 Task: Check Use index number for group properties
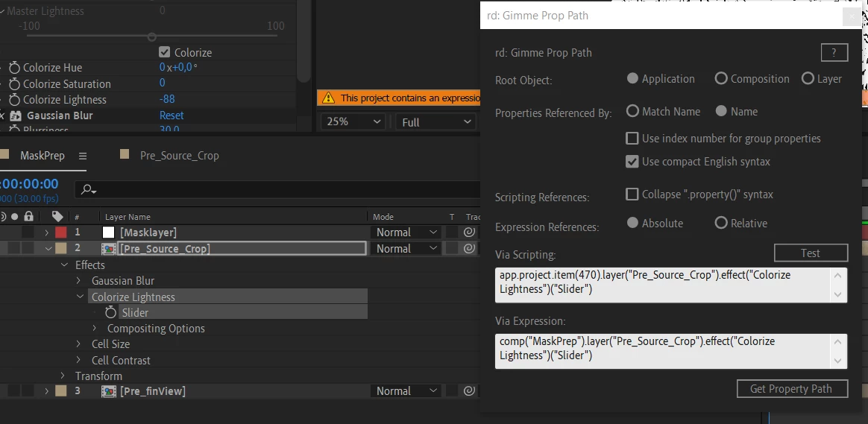click(x=632, y=139)
